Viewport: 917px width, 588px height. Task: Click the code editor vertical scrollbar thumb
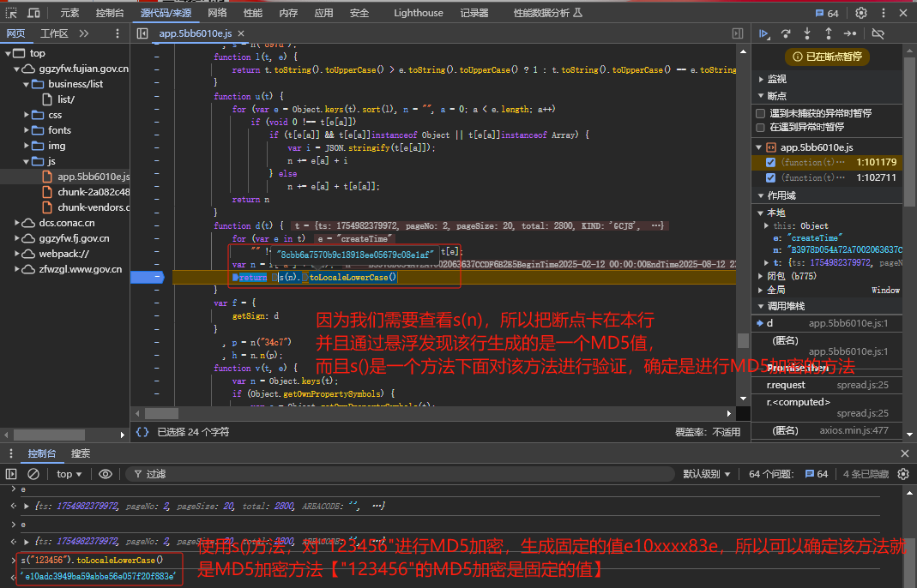click(x=743, y=340)
